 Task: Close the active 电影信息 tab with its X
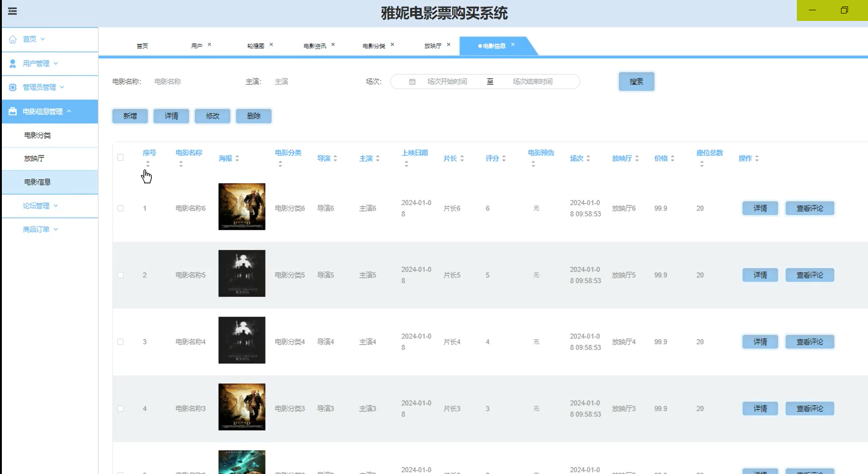pos(513,45)
